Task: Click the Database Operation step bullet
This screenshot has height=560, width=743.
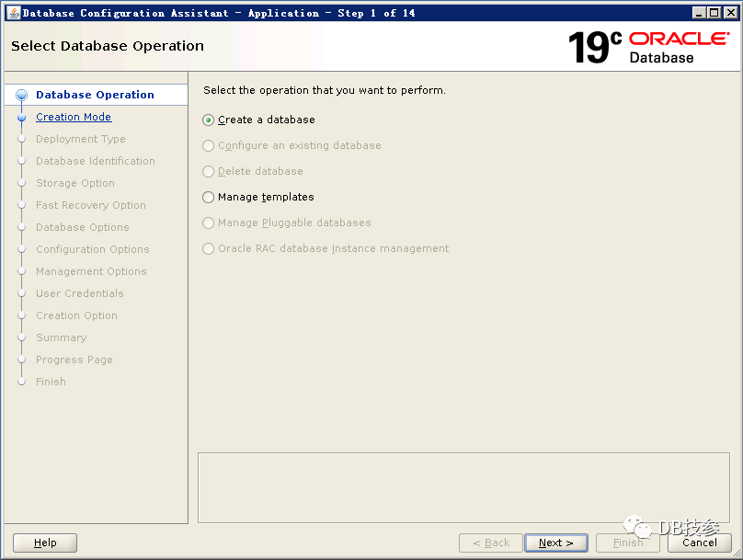Action: tap(22, 95)
